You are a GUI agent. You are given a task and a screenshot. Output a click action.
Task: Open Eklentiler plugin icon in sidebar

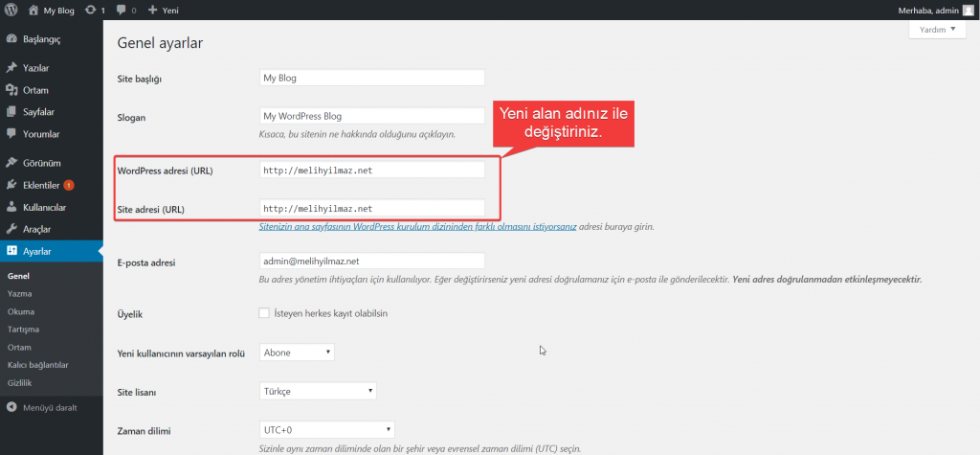coord(11,185)
